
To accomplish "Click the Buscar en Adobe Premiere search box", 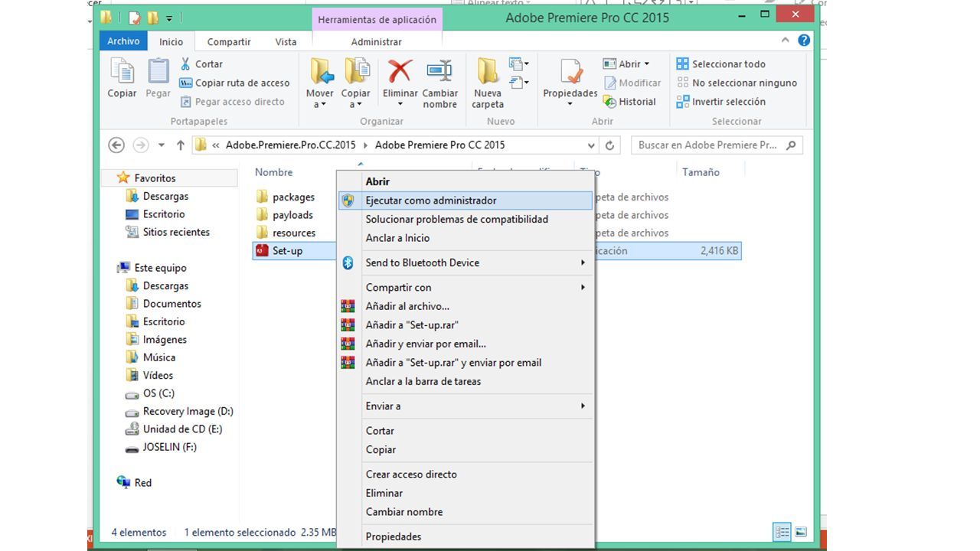I will pyautogui.click(x=717, y=145).
